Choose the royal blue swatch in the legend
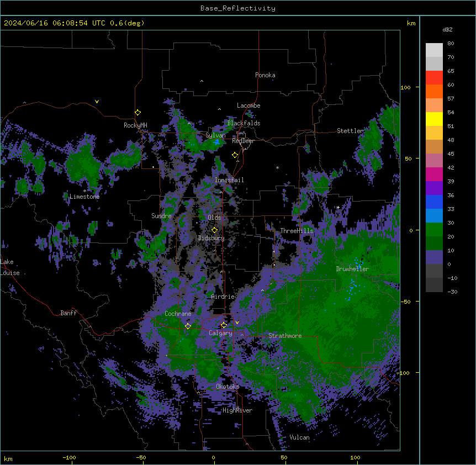The height and width of the screenshot is (465, 476). point(434,202)
